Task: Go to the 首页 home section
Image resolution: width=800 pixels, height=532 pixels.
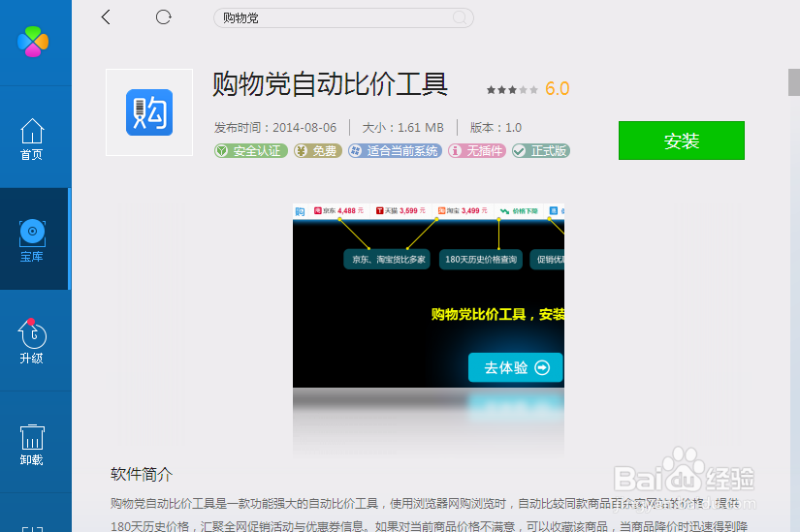Action: coord(32,139)
